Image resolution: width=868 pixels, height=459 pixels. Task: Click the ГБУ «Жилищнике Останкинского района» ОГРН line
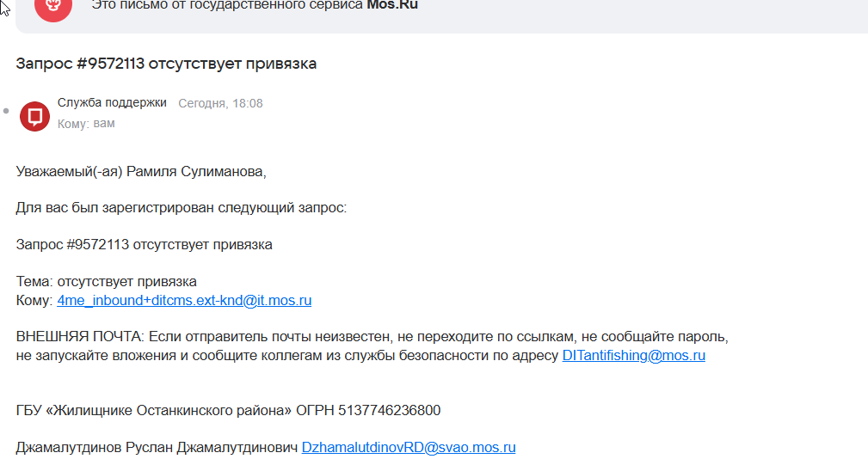click(228, 410)
